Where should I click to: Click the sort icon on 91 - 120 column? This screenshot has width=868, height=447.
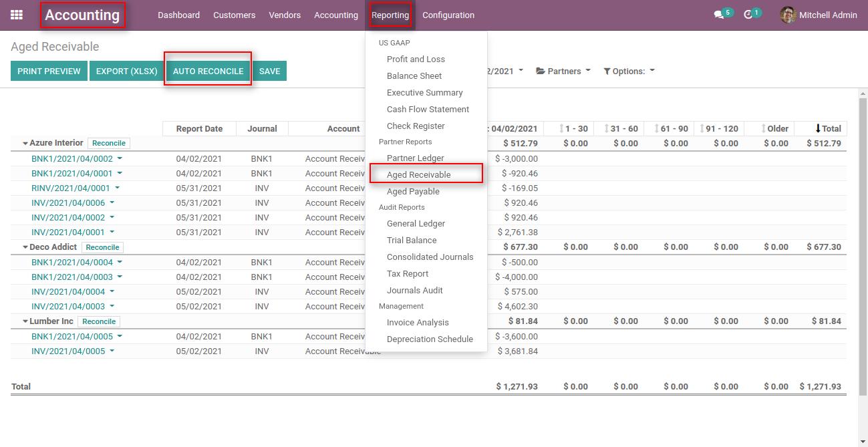pyautogui.click(x=702, y=128)
